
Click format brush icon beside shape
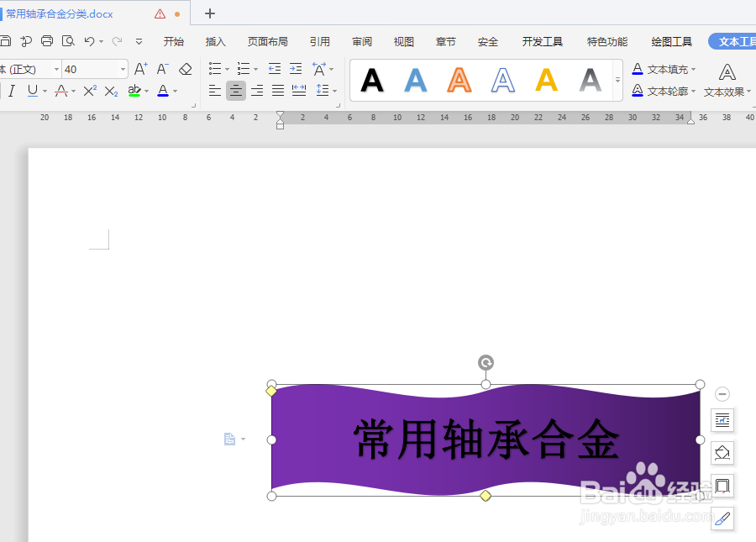722,518
